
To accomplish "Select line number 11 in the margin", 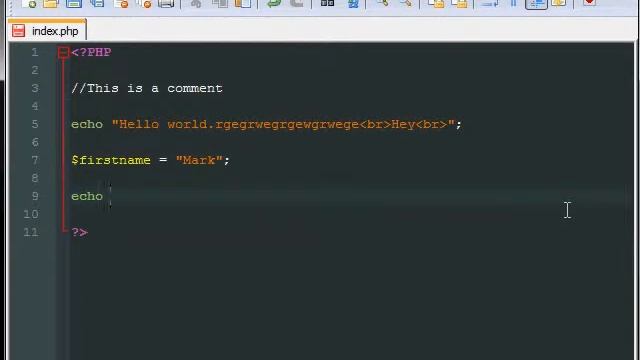I will [x=31, y=232].
